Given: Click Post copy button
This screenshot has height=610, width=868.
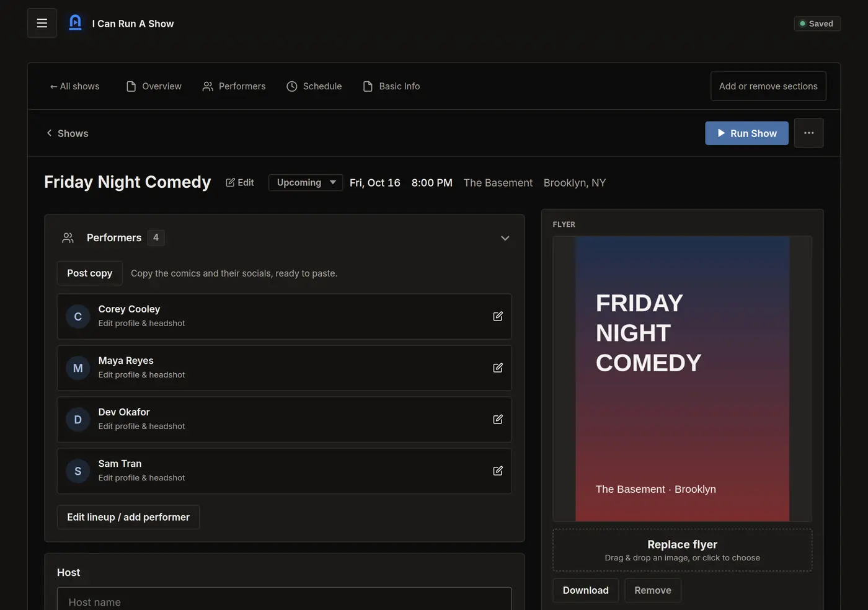Looking at the screenshot, I should 90,273.
